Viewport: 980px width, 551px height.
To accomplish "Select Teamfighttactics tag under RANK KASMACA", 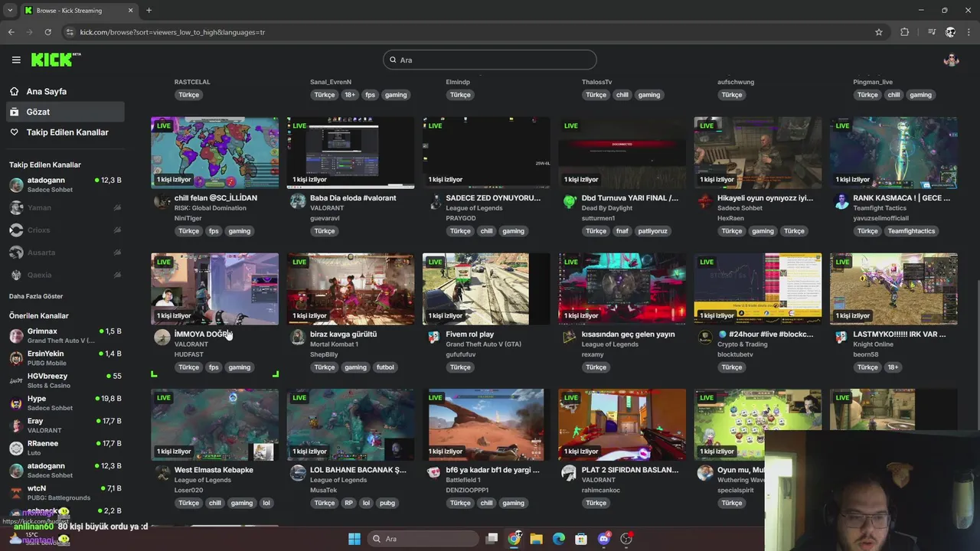I will 911,231.
